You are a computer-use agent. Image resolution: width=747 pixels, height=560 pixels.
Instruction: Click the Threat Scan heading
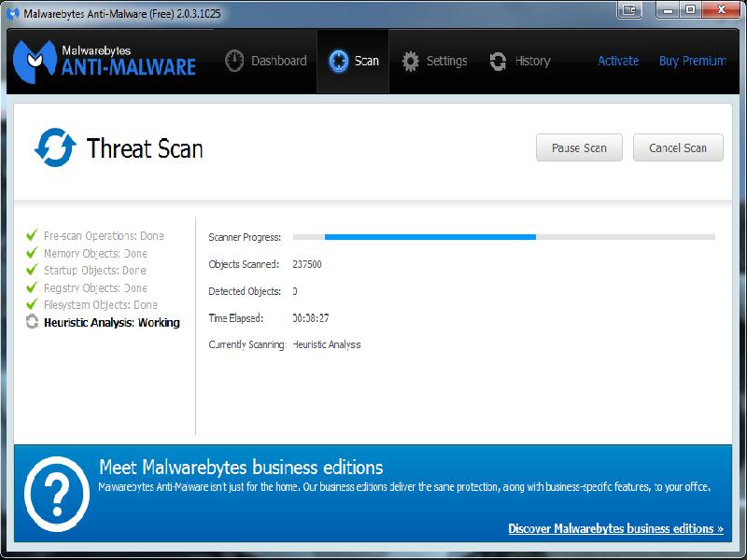(x=145, y=148)
